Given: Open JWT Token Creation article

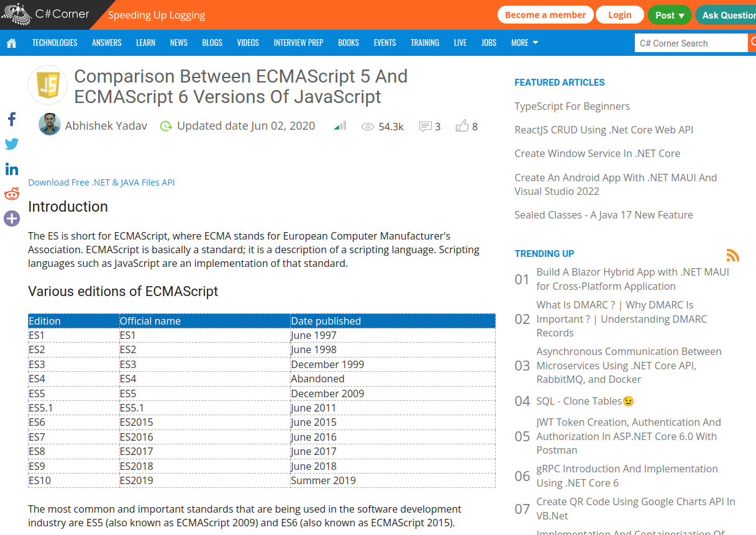Looking at the screenshot, I should (629, 436).
